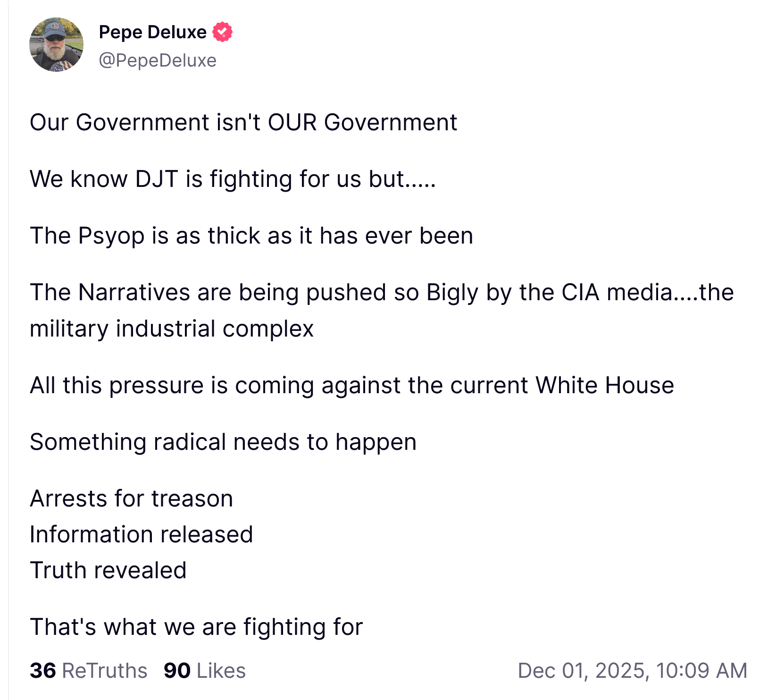Viewport: 768px width, 700px height.
Task: Click the "Truth revealed" line
Action: (108, 570)
